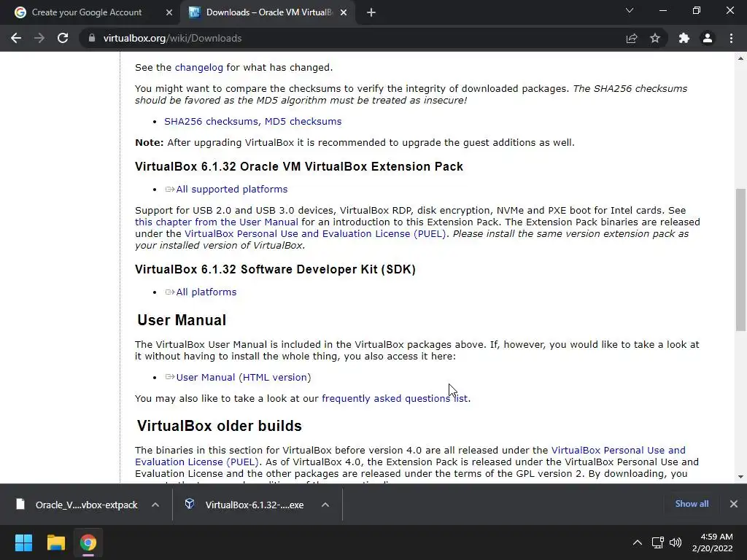Open the changelog link
747x560 pixels.
(198, 68)
